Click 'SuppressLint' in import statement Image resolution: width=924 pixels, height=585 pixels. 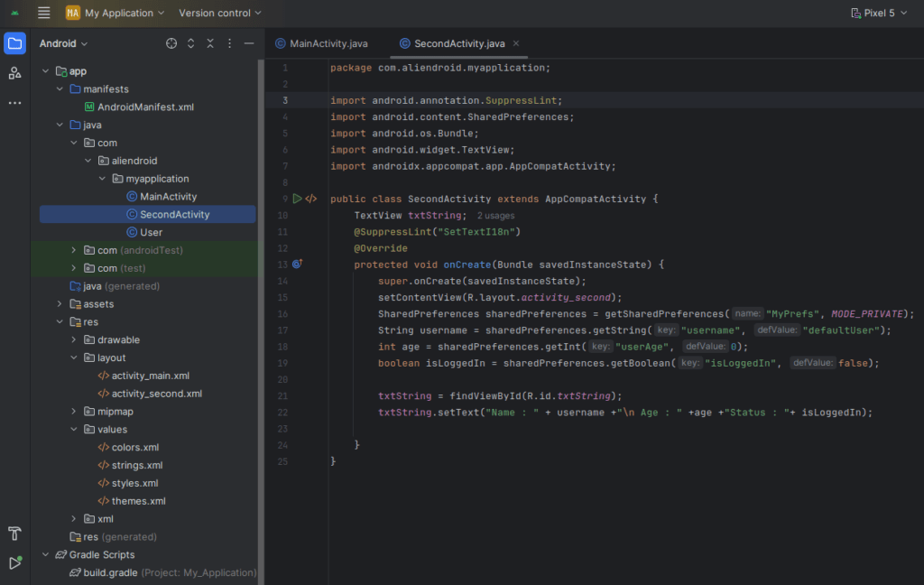coord(521,100)
